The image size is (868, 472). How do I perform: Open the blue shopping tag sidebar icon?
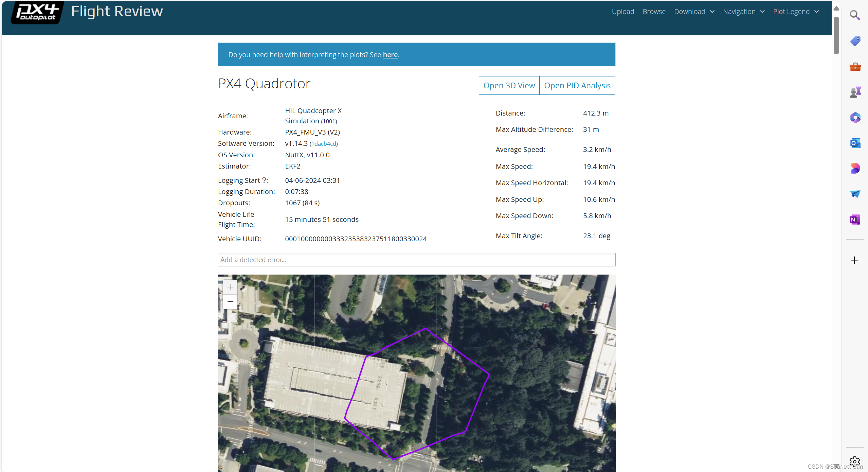tap(855, 41)
